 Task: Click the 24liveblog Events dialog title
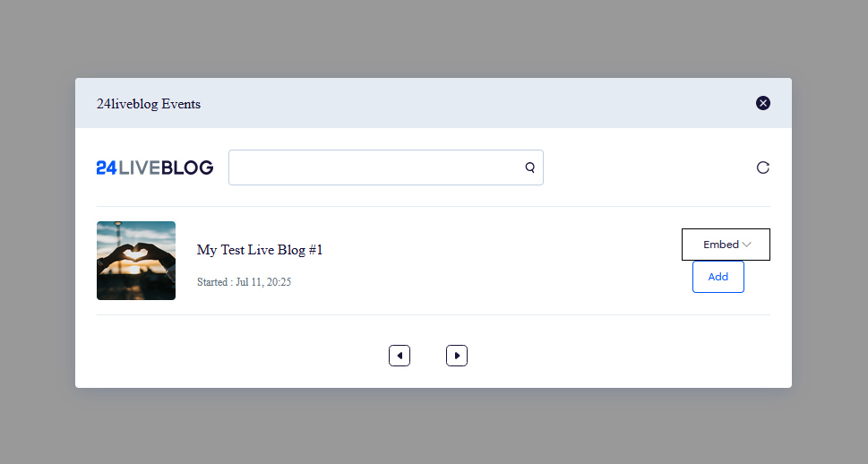click(149, 104)
